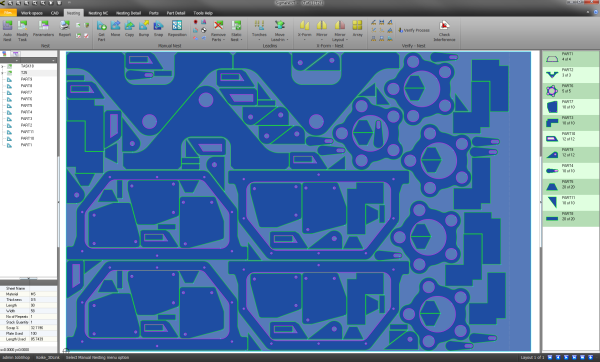Select PART11 in the task tree

point(27,132)
